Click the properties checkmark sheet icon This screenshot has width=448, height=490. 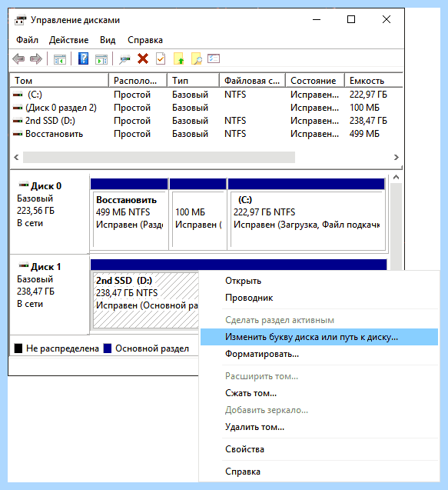(x=161, y=58)
